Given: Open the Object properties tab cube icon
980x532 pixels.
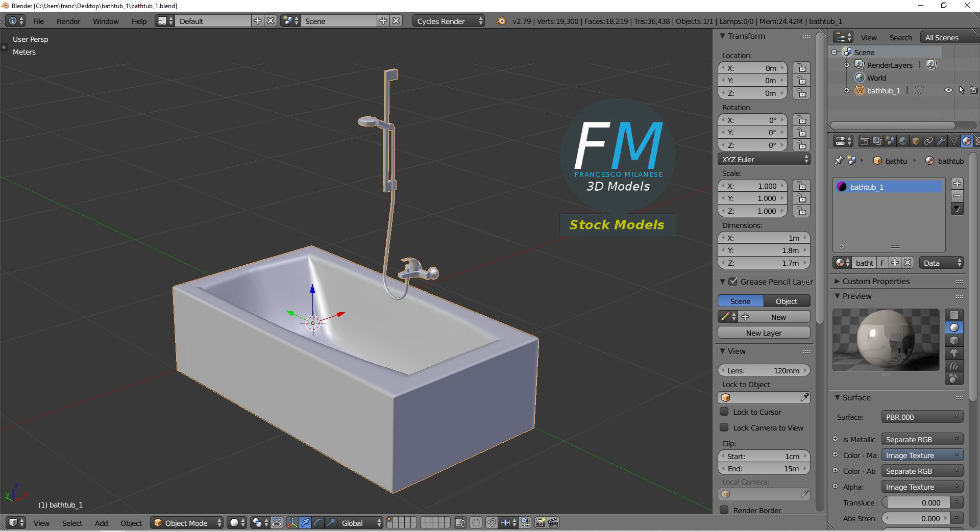Looking at the screenshot, I should pos(916,141).
